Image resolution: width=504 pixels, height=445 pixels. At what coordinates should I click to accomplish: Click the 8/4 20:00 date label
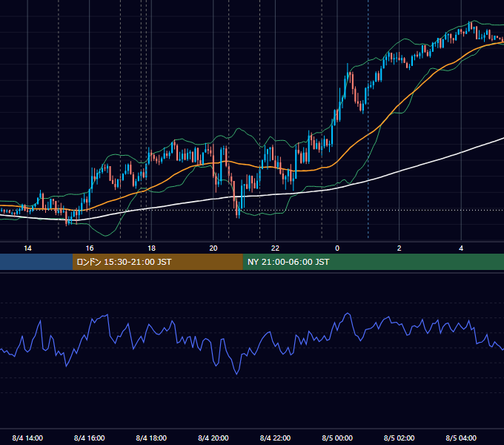[213, 438]
